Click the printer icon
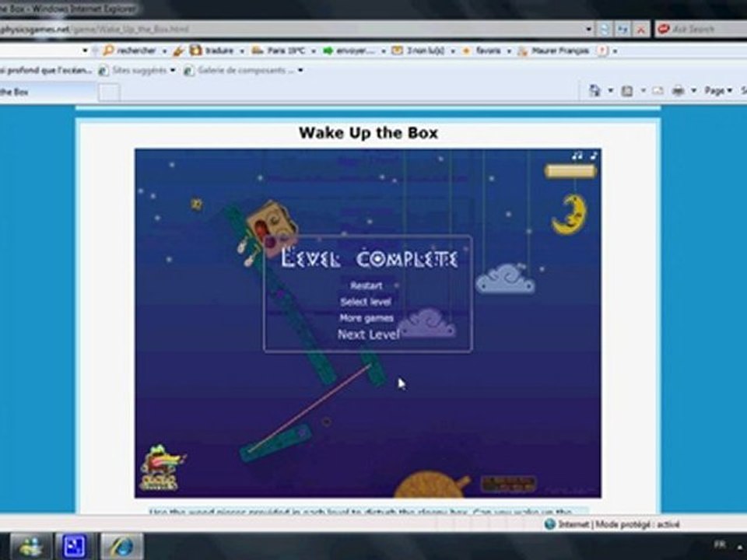Image resolution: width=747 pixels, height=560 pixels. pyautogui.click(x=678, y=90)
